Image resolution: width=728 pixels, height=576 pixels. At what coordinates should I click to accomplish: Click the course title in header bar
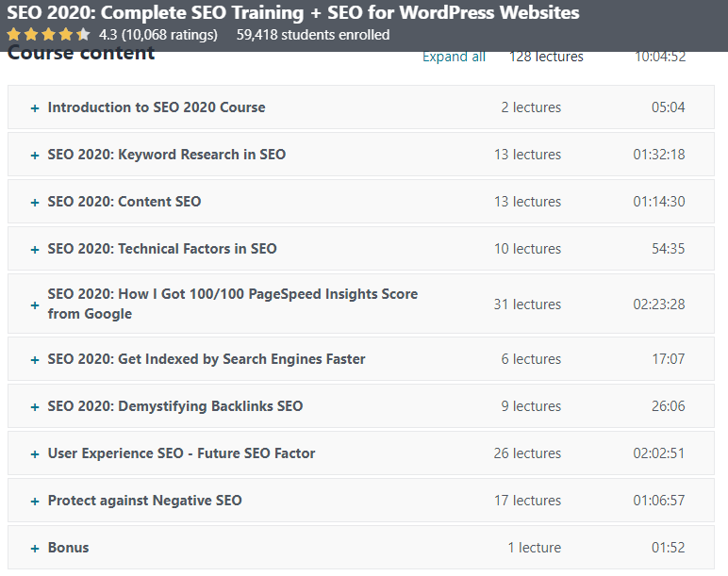tap(293, 12)
